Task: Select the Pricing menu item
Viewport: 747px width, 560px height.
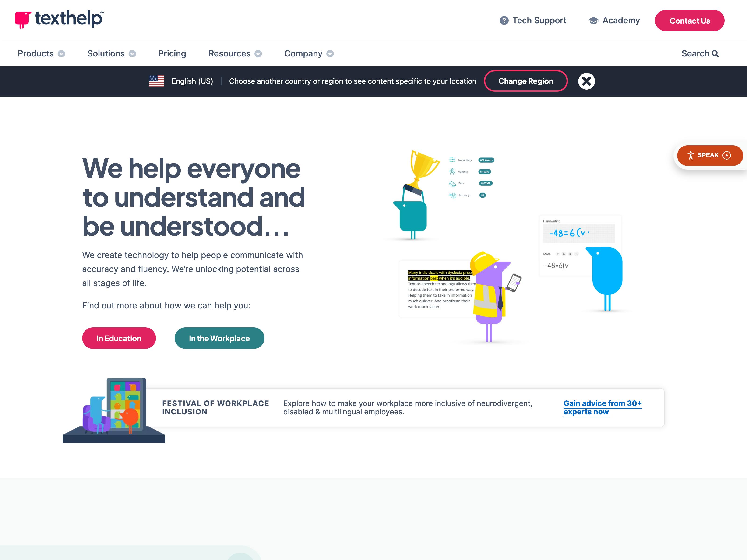Action: coord(172,53)
